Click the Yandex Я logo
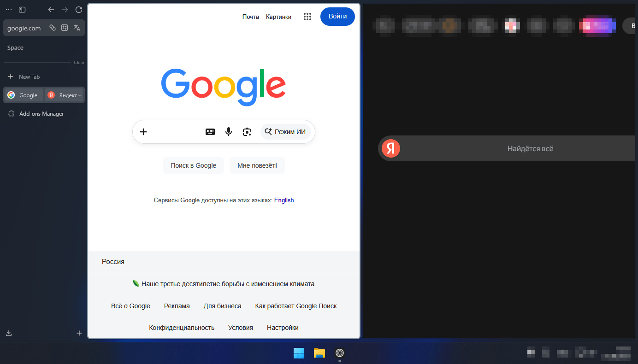Image resolution: width=638 pixels, height=364 pixels. point(391,148)
